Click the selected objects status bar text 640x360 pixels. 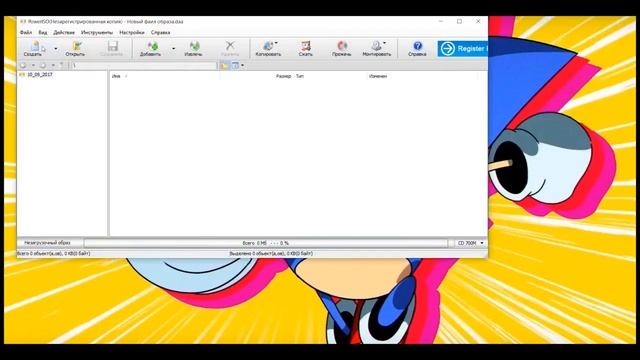[x=271, y=253]
